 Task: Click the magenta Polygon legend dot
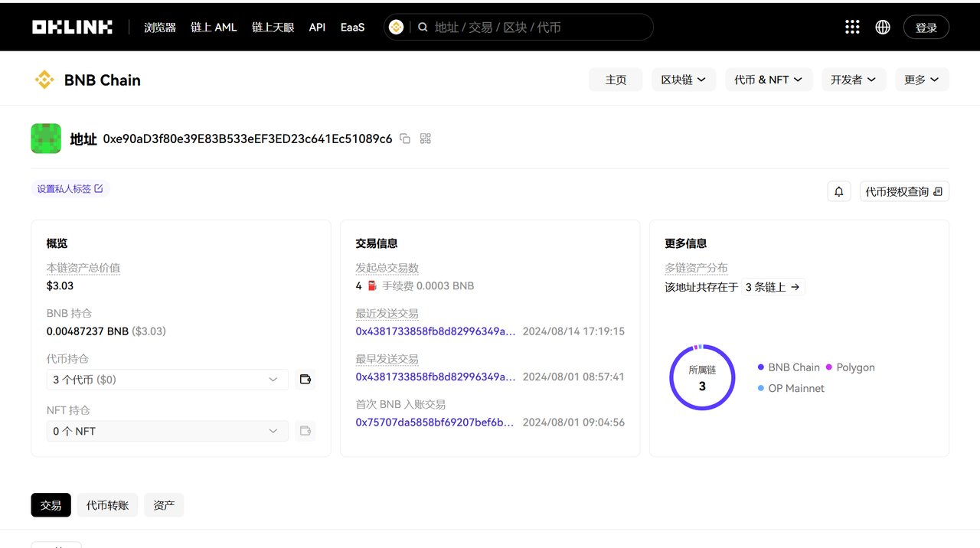(829, 367)
